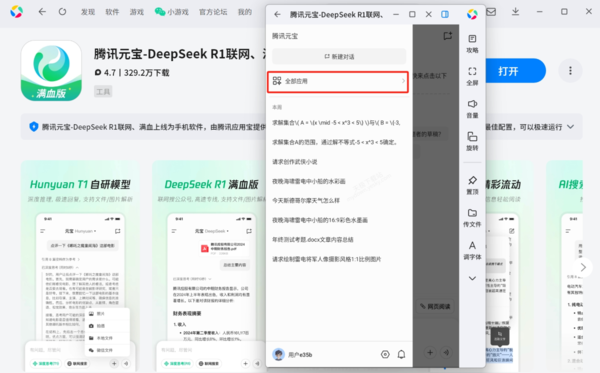Click 应用宝 logo in store window top-left
This screenshot has width=600, height=373.
pos(16,12)
